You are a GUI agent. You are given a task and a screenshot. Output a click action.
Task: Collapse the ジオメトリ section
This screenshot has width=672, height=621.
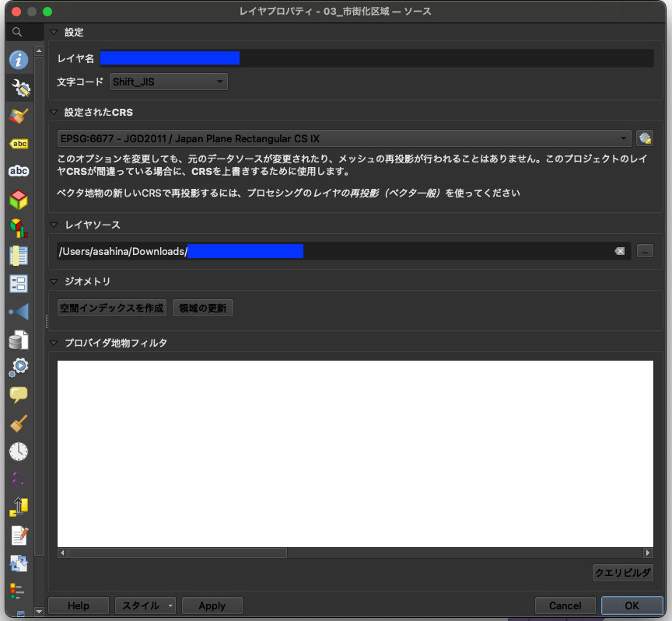click(x=53, y=281)
